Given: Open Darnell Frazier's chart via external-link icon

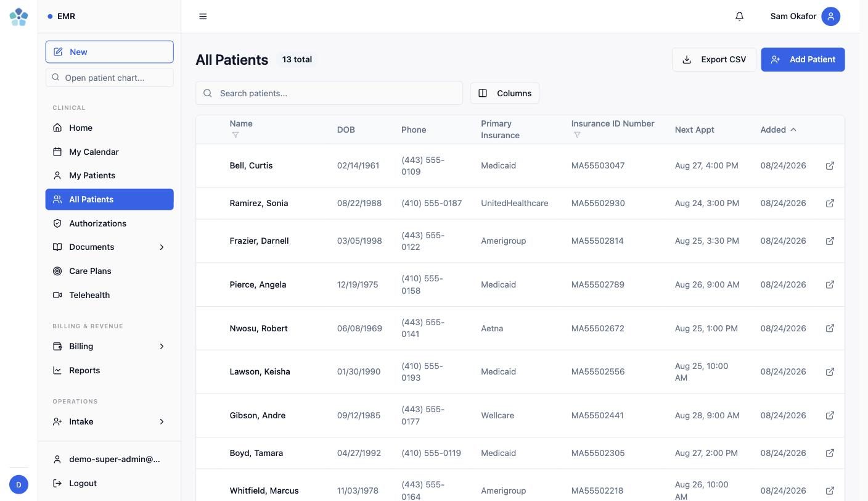Looking at the screenshot, I should coord(830,241).
